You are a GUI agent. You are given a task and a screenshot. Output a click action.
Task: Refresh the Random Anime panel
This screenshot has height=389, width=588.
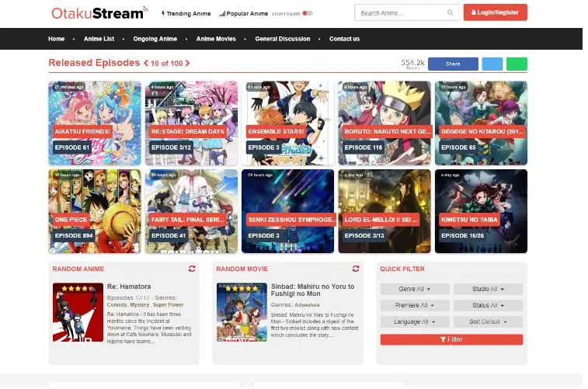click(192, 269)
